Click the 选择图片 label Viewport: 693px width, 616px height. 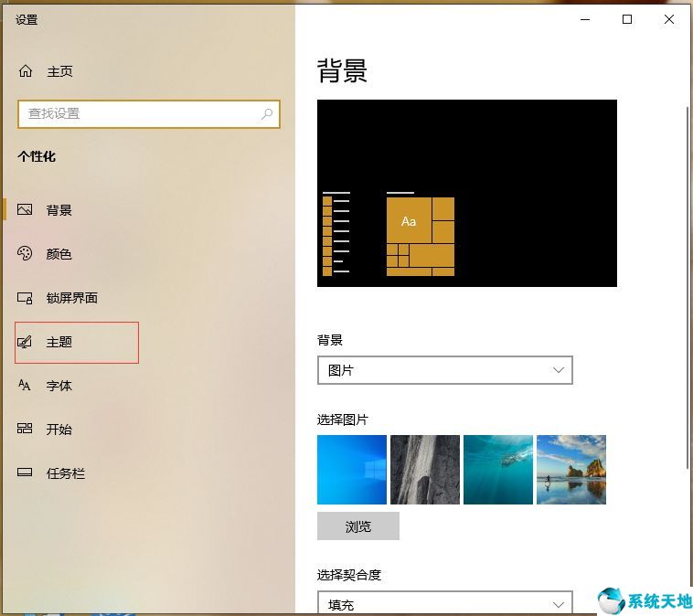pyautogui.click(x=343, y=420)
